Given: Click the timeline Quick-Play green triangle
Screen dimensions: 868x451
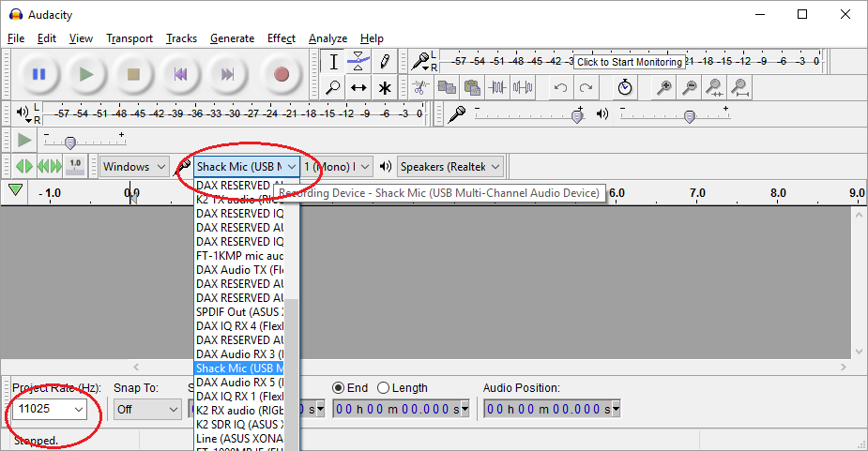Looking at the screenshot, I should [x=16, y=190].
